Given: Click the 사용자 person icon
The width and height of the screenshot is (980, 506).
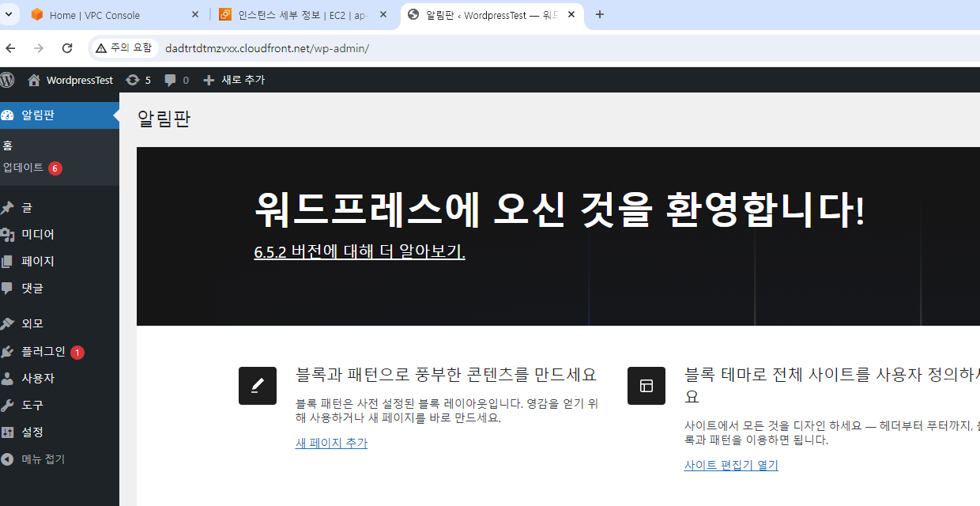Looking at the screenshot, I should [8, 379].
